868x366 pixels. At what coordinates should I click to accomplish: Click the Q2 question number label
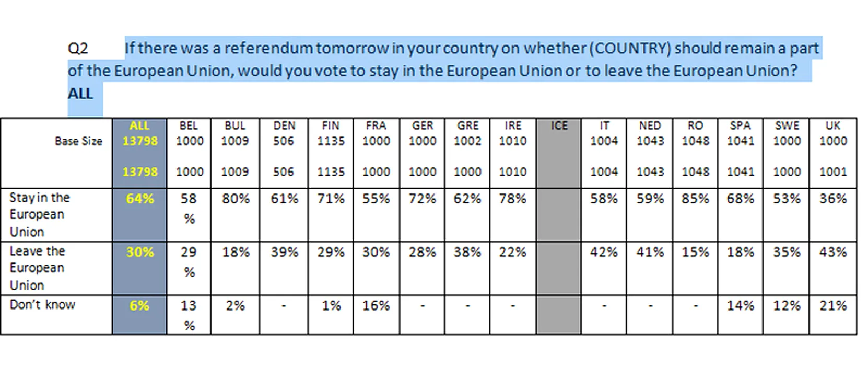point(78,48)
